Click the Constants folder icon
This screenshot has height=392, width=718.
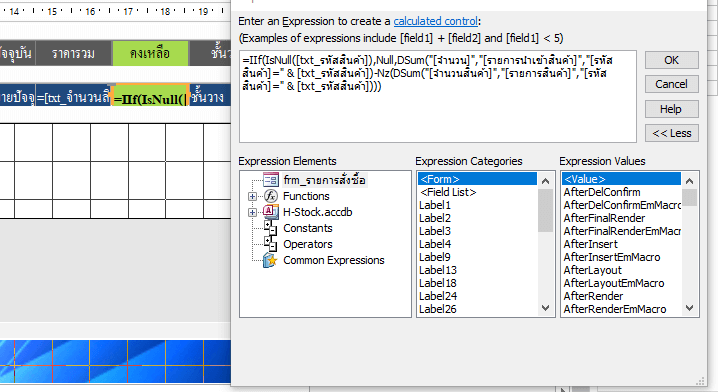[x=271, y=228]
